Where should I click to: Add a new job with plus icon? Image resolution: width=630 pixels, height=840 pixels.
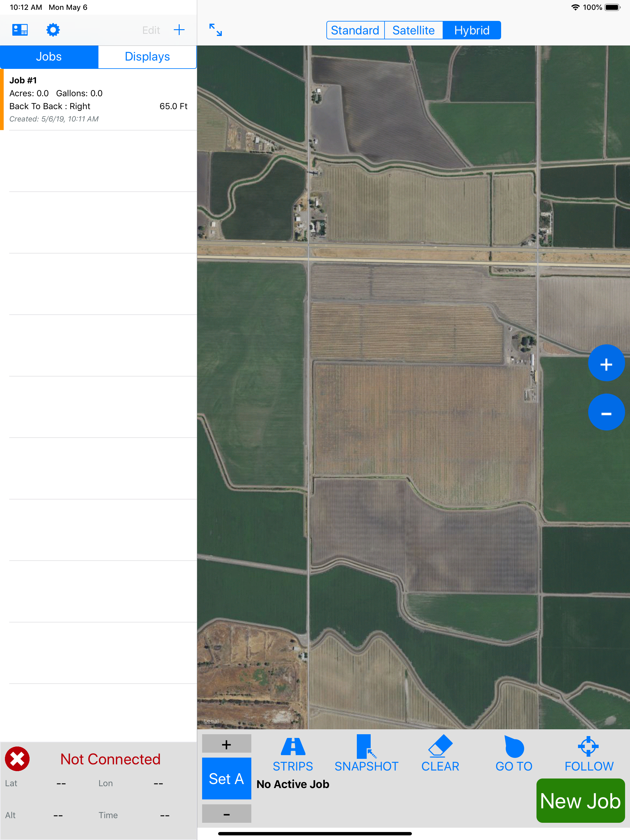[179, 30]
